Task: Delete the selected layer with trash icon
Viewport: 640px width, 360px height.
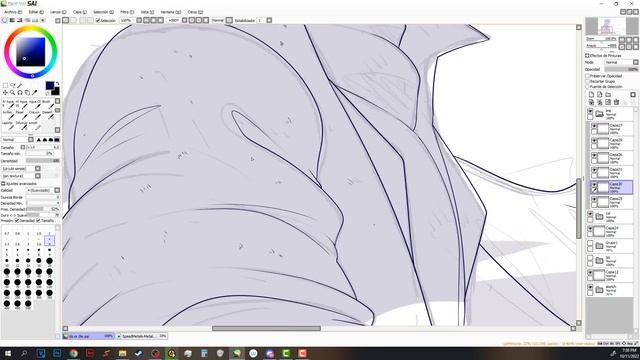Action: pyautogui.click(x=616, y=102)
